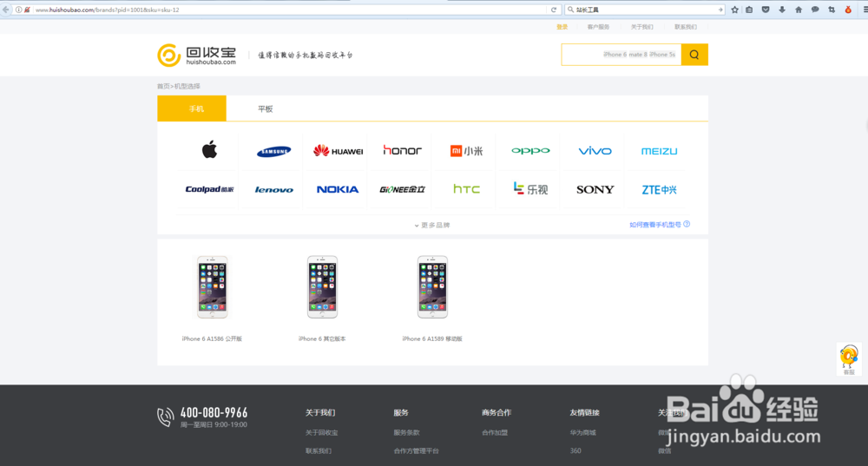
Task: Click the site info icon in address bar
Action: tap(18, 10)
